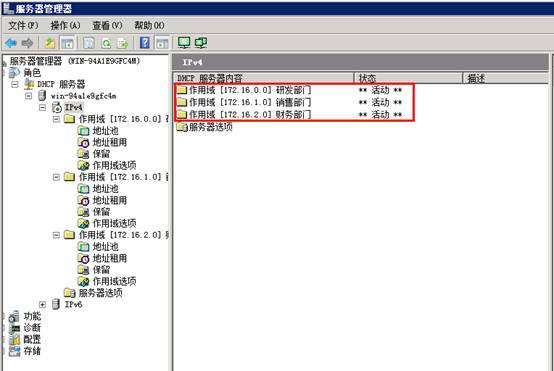Collapse the 作用域 [172.16.1.0] tree node
554x371 pixels.
56,177
